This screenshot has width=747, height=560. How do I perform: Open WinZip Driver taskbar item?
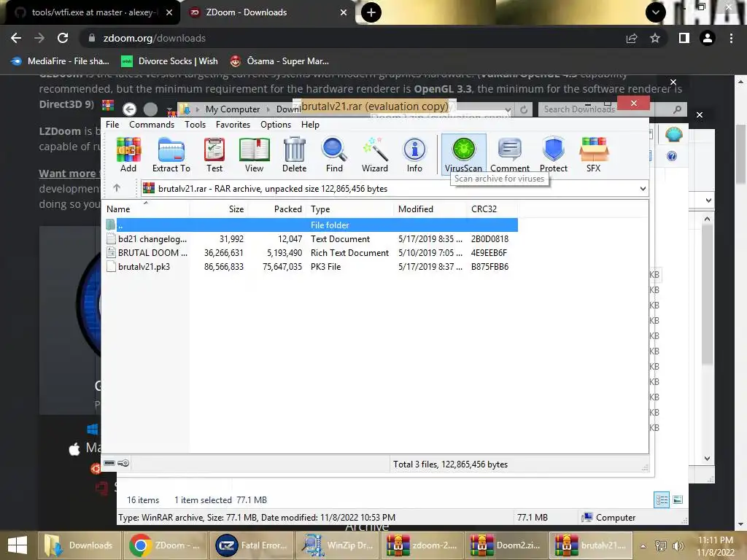tap(337, 545)
